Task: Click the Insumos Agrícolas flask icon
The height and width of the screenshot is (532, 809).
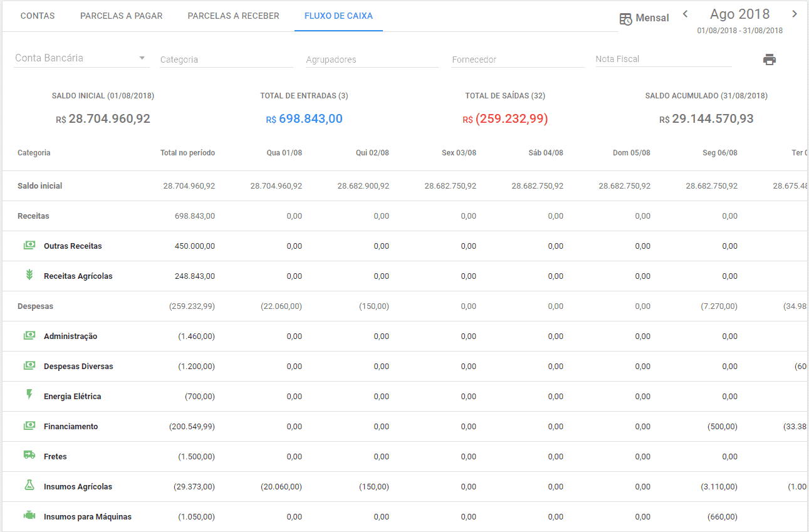Action: tap(29, 486)
